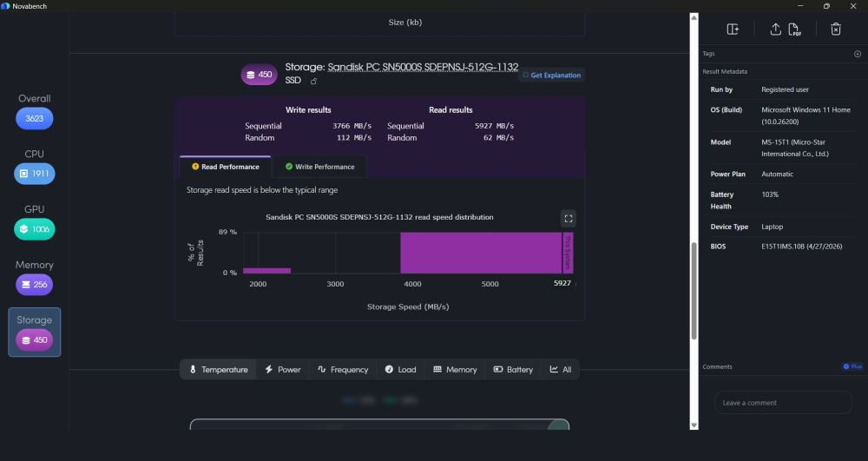Viewport: 868px width, 461px height.
Task: Click the random read value 62 MB/s
Action: 498,138
